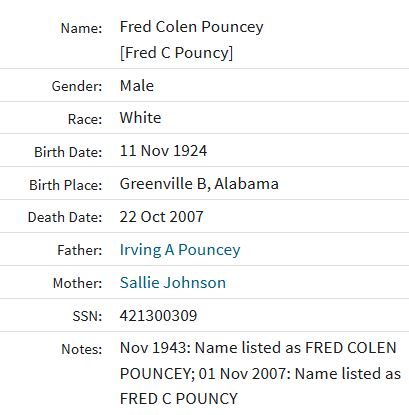The image size is (409, 415).
Task: Click the death date 22 Oct 2007
Action: coord(161,217)
